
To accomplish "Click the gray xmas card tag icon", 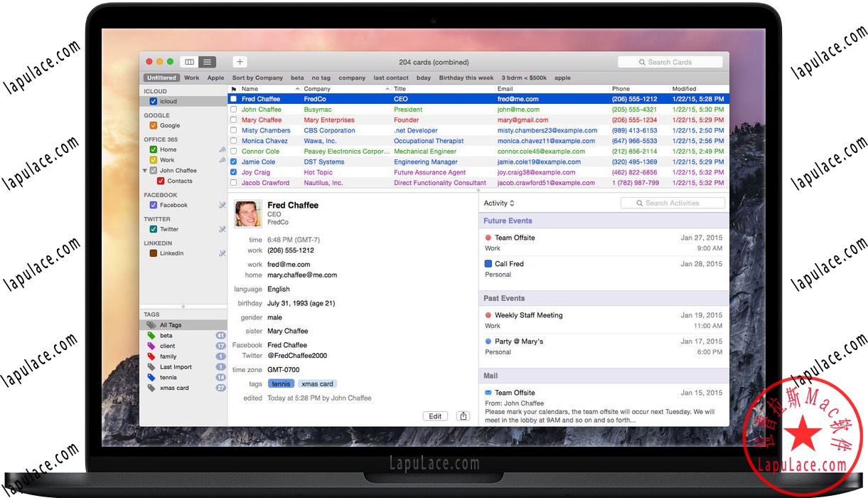I will (x=151, y=388).
